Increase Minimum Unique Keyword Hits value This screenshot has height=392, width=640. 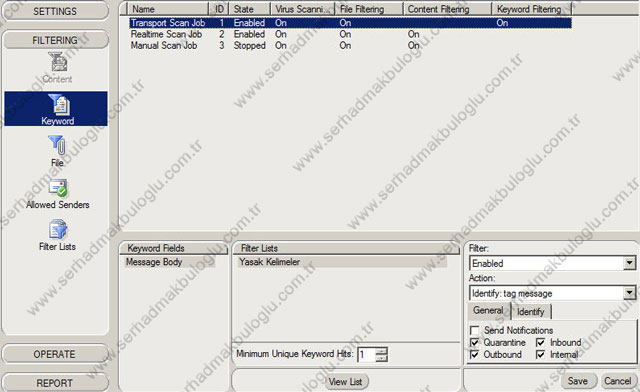click(x=381, y=350)
